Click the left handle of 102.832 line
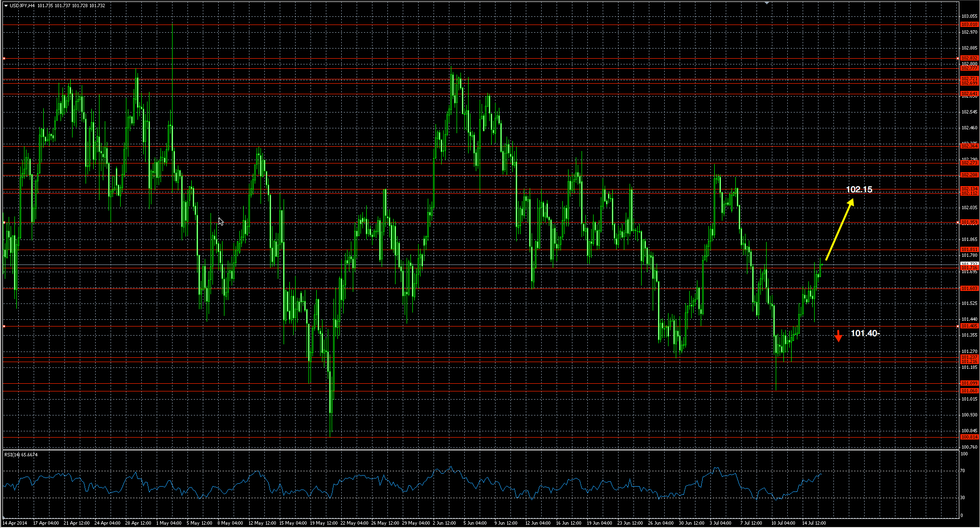 pos(4,58)
